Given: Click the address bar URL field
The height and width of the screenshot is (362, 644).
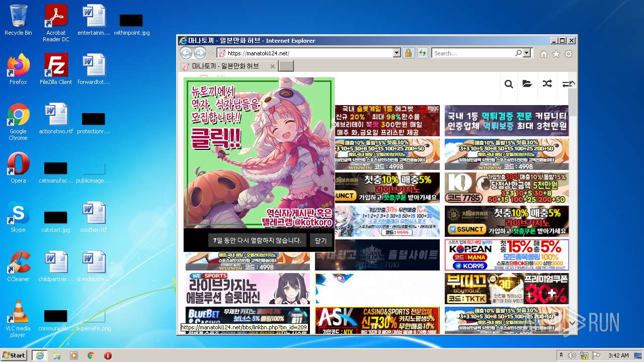Looking at the screenshot, I should pyautogui.click(x=309, y=53).
